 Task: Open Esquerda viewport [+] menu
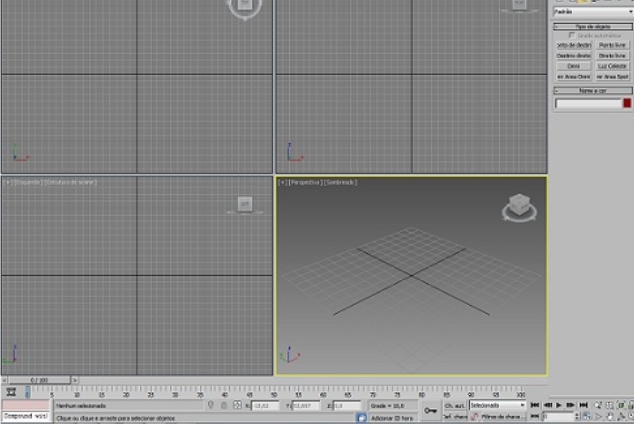pos(8,182)
